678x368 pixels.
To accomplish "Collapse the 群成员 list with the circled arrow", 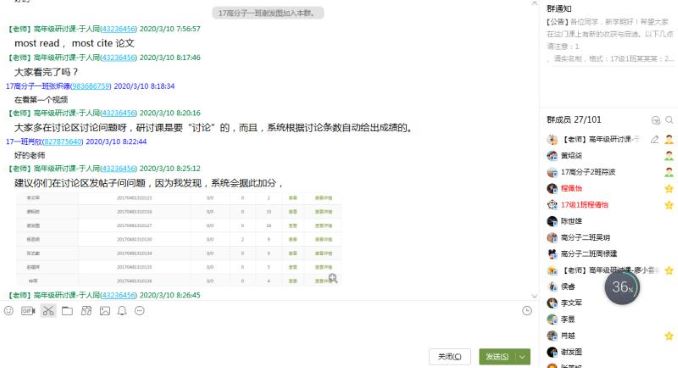I will [656, 120].
